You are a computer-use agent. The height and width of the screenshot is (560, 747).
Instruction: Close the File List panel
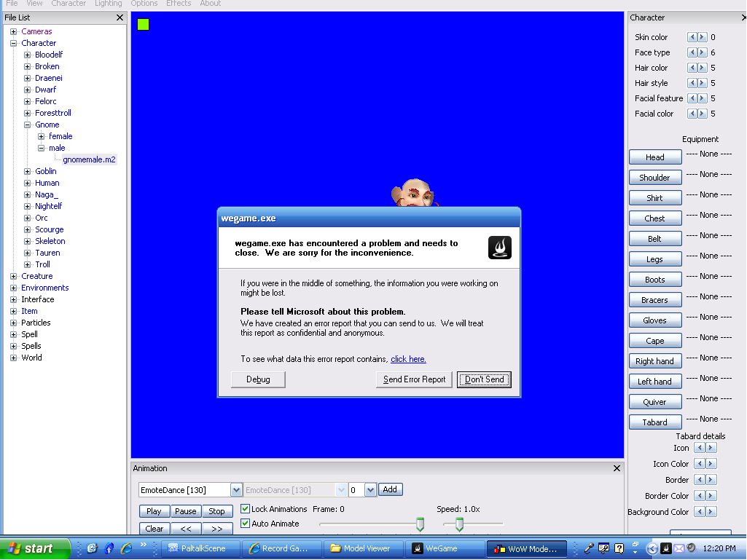120,17
